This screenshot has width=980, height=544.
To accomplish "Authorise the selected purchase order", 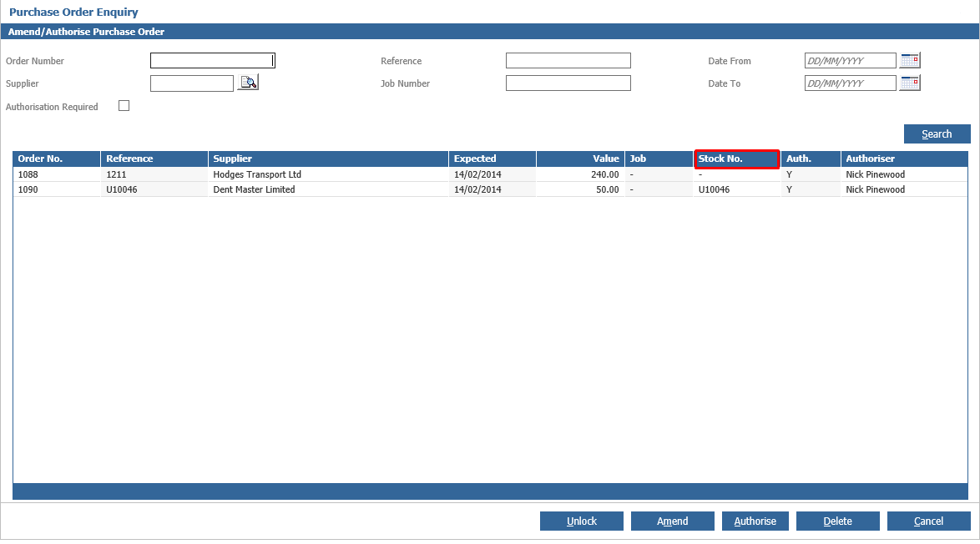I will click(755, 521).
